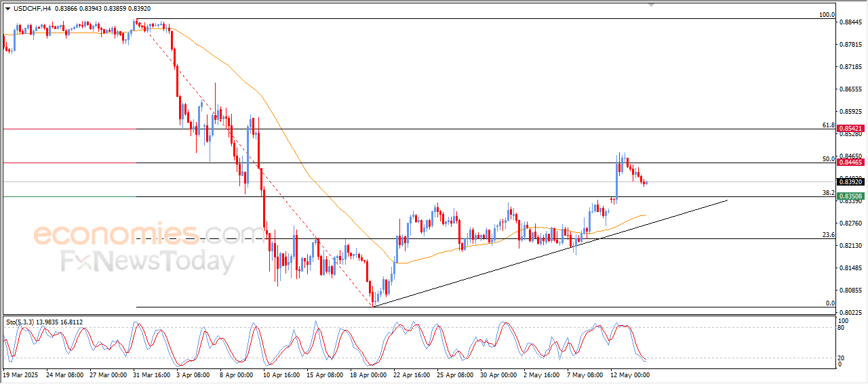
Task: Click the Fibonacci 23.6 level label
Action: 828,235
